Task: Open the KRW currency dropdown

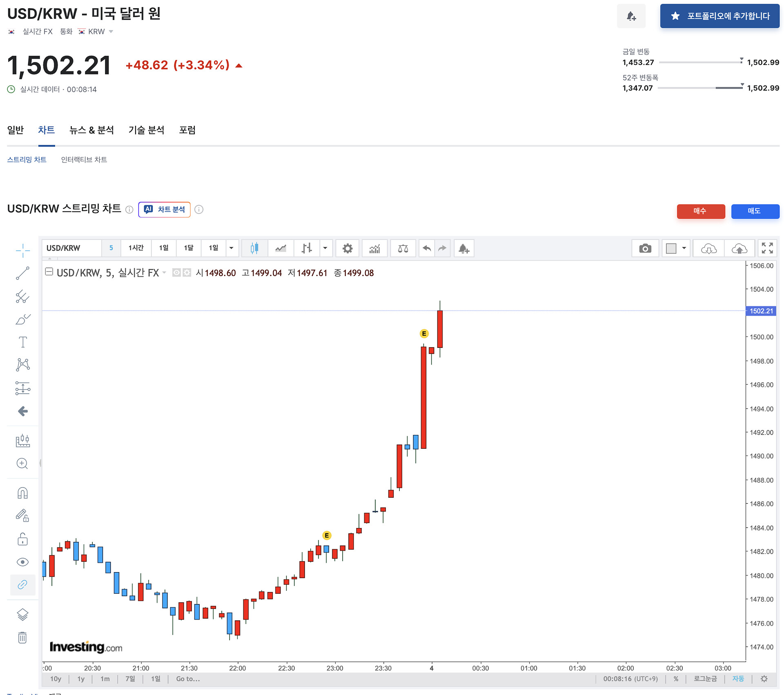Action: (111, 31)
